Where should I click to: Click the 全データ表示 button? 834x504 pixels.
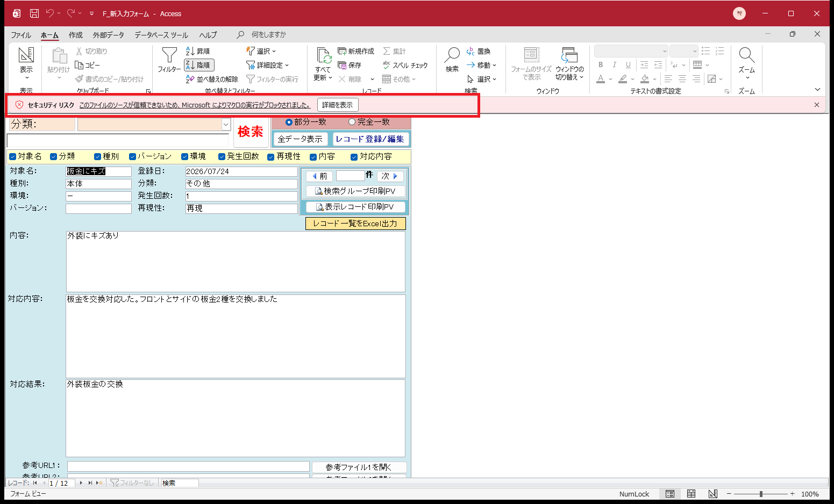pos(300,139)
